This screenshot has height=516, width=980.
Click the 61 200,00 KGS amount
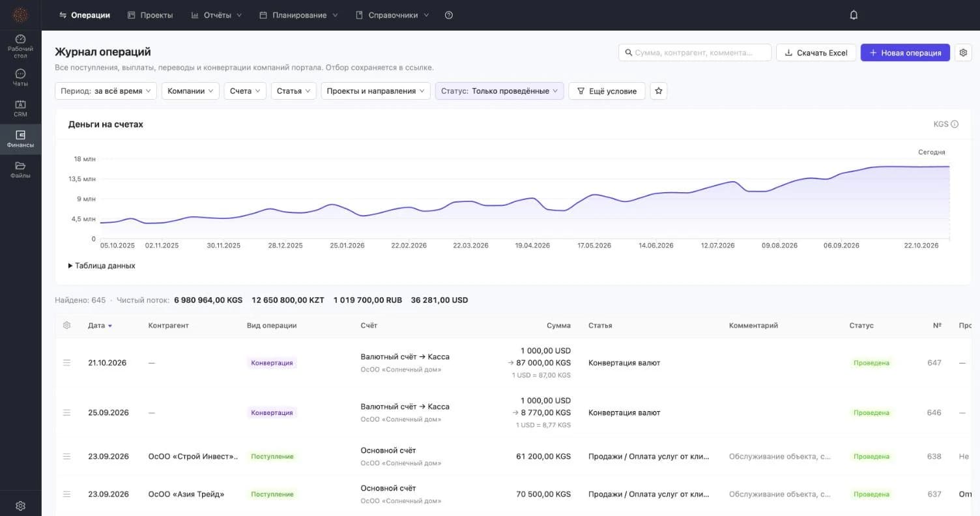click(x=543, y=456)
